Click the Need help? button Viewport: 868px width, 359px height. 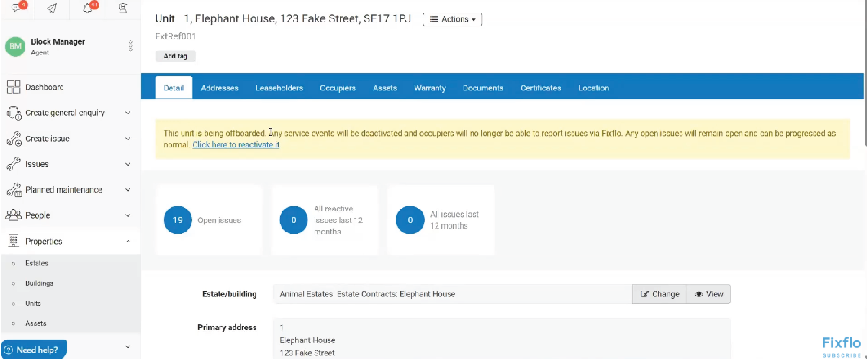(34, 350)
